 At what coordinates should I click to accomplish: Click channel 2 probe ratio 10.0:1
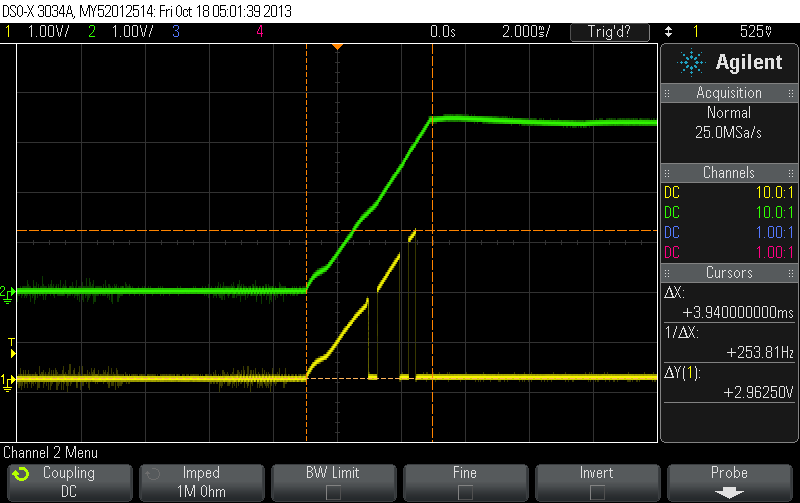click(x=775, y=212)
